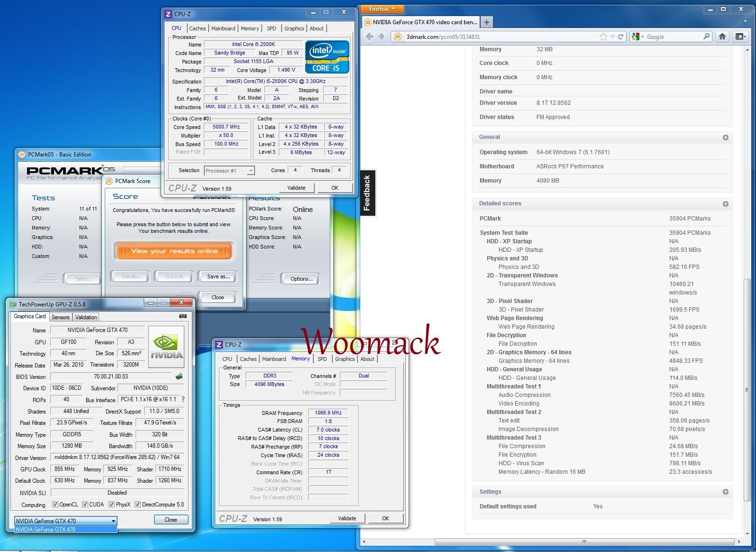Click Firefox forward arrow button
Viewport: 756px width, 552px height.
click(381, 37)
